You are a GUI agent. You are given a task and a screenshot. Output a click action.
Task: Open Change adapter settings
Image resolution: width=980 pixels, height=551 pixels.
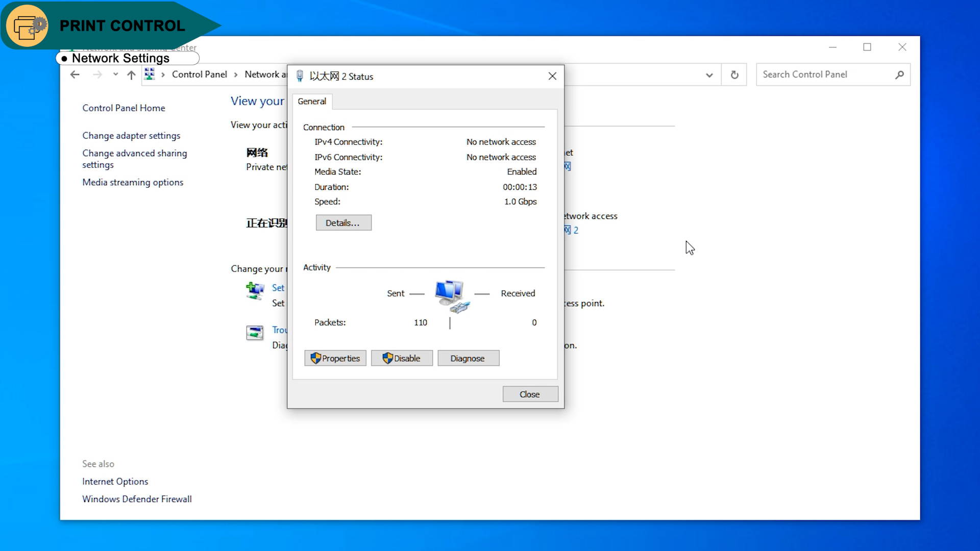[x=131, y=136]
